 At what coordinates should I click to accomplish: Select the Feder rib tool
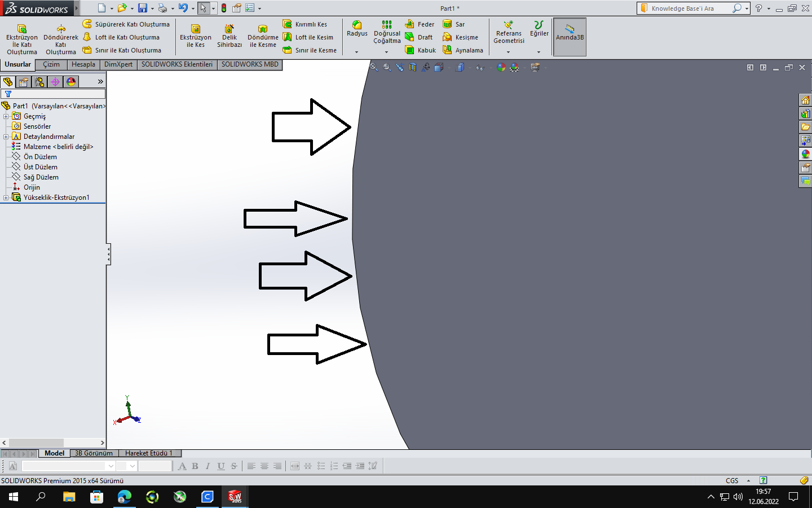coord(420,24)
